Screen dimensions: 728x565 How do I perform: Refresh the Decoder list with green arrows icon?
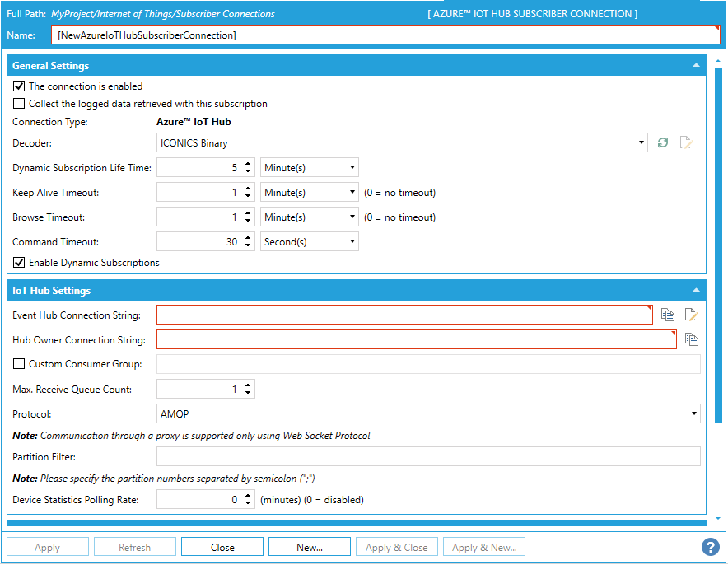663,143
